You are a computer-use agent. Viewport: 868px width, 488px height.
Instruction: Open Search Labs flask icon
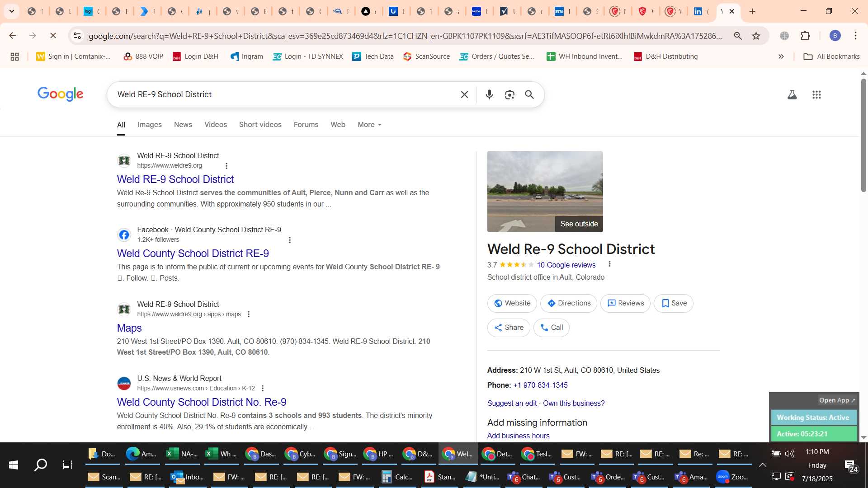pyautogui.click(x=792, y=94)
